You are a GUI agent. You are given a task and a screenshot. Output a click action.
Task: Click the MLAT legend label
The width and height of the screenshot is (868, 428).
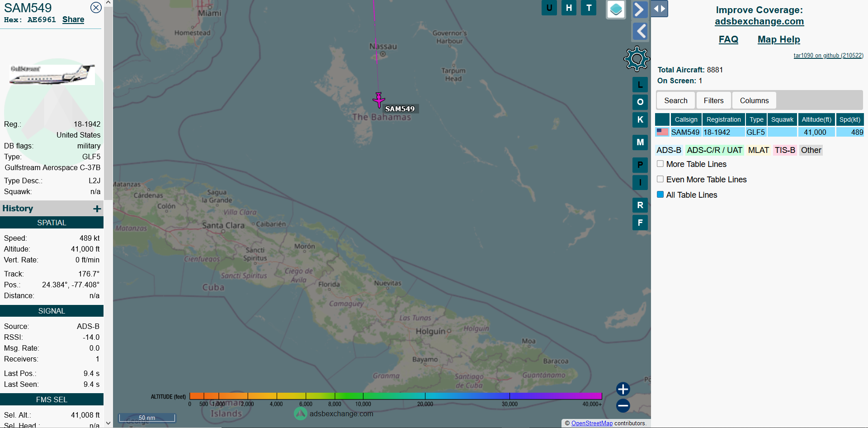[759, 150]
